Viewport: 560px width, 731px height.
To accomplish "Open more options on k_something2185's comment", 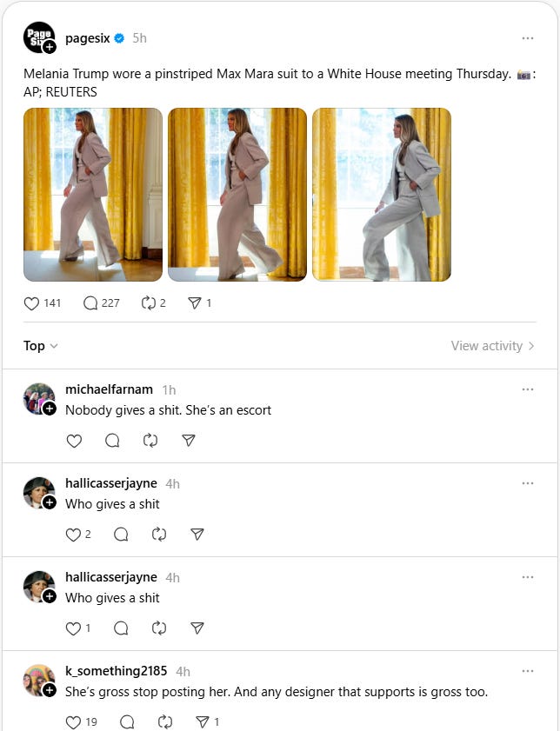I will [527, 671].
